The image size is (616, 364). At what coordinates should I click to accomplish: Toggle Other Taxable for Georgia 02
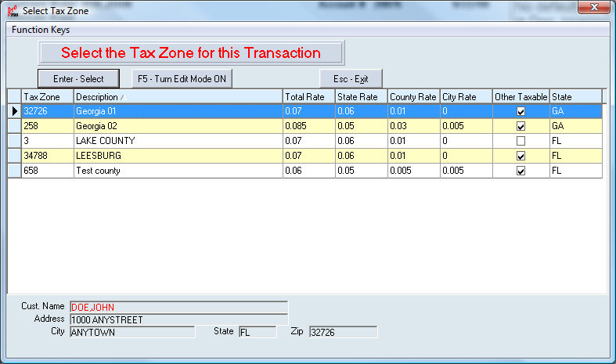coord(521,126)
